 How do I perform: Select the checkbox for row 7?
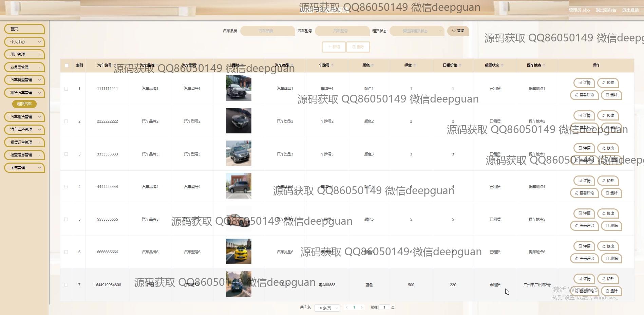(66, 285)
